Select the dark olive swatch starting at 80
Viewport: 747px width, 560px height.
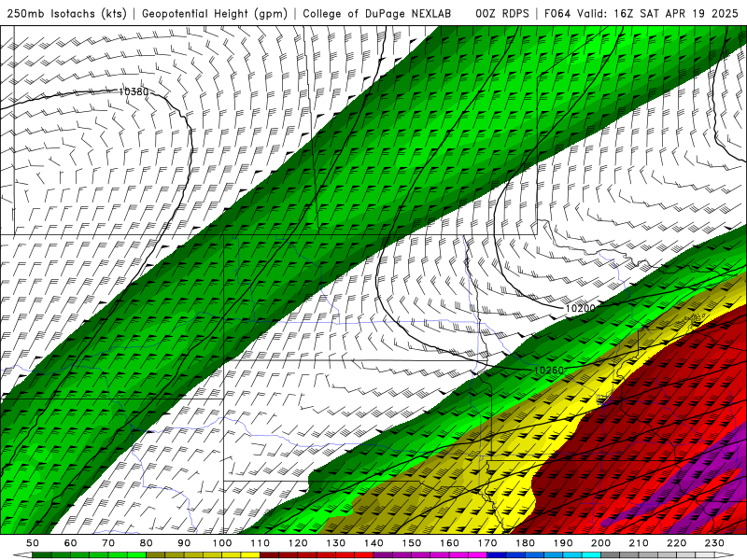click(156, 554)
